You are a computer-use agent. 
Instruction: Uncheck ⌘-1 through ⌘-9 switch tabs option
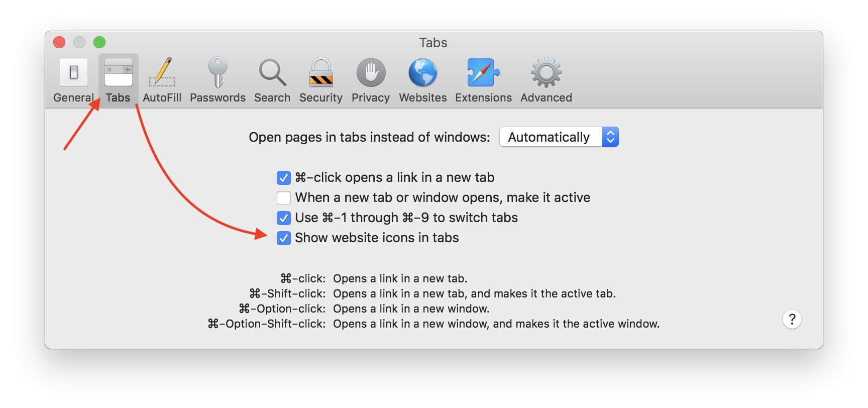(284, 218)
